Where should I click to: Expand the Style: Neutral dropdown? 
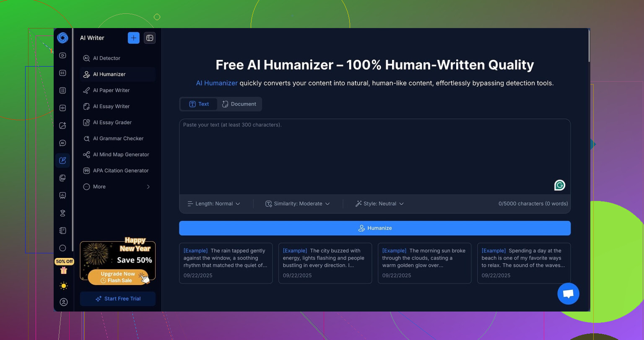pyautogui.click(x=379, y=203)
